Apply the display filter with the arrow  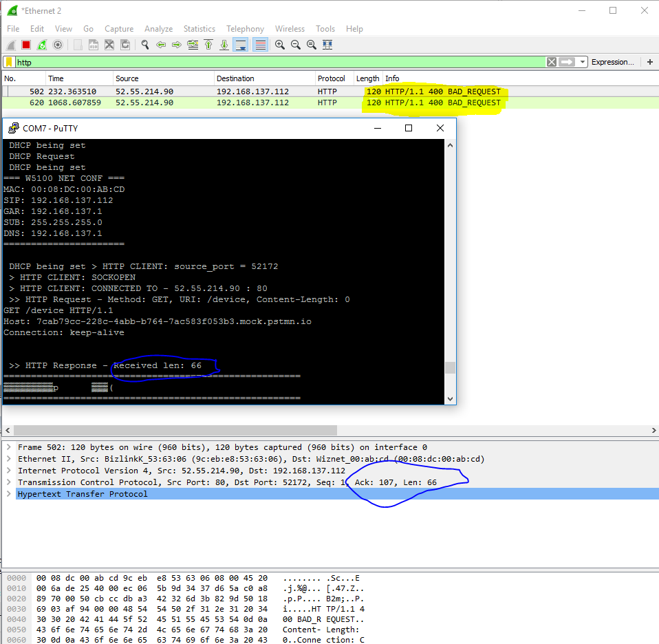click(x=567, y=62)
